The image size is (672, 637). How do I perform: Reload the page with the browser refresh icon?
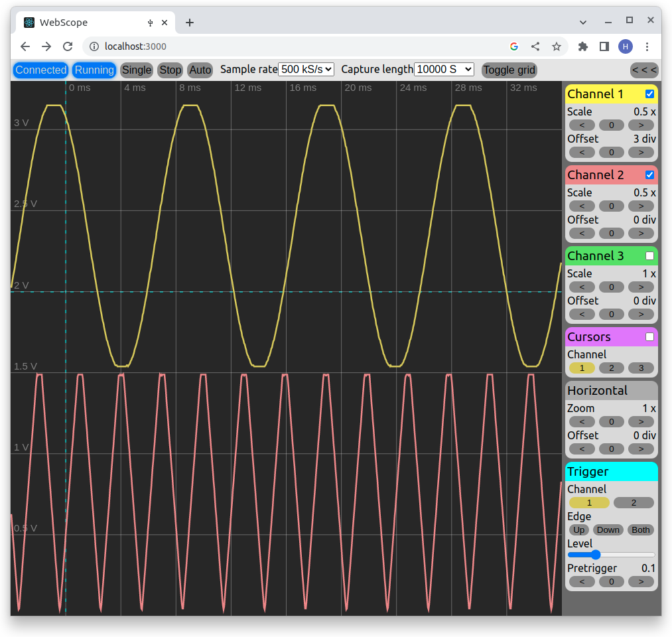pos(68,46)
